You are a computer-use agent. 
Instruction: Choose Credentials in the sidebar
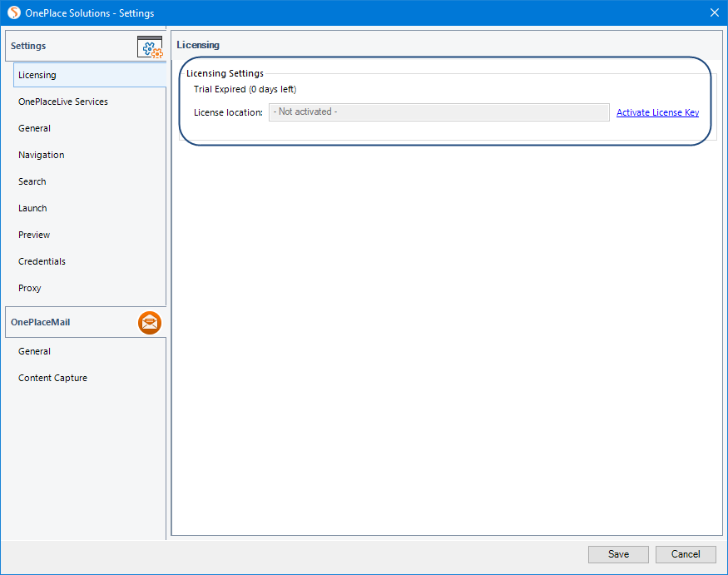(42, 261)
